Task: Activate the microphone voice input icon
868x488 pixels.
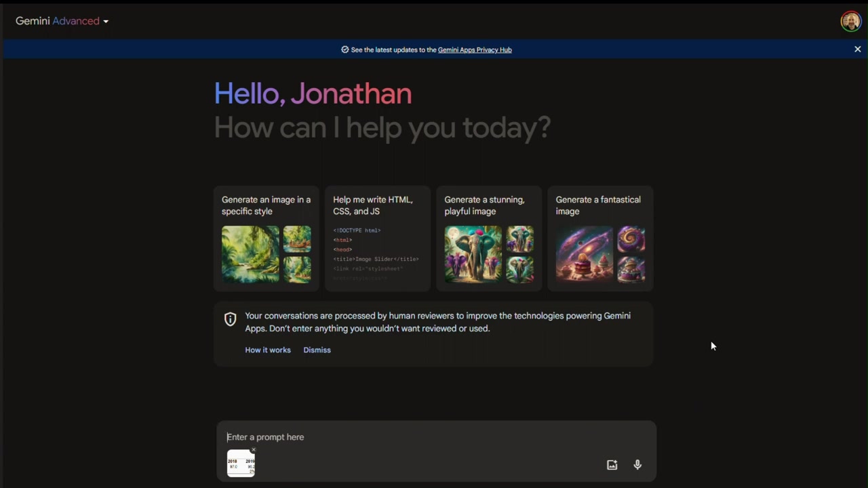Action: click(637, 465)
